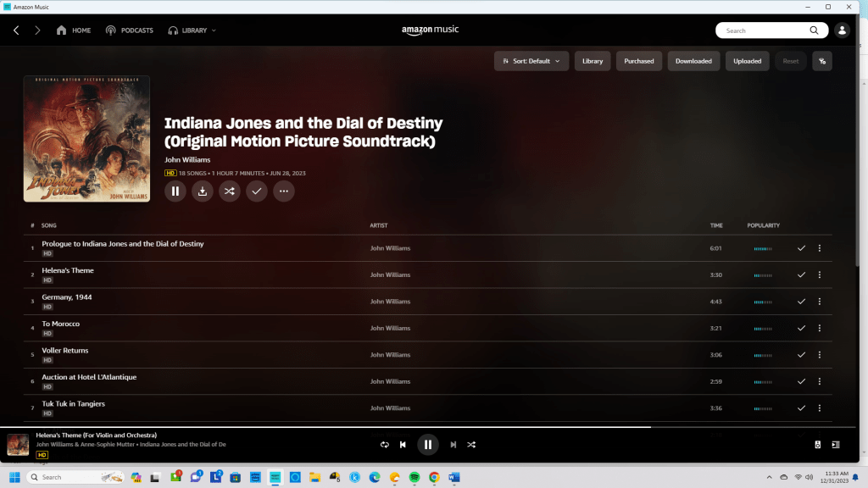Open more options for Germany, 1944
The width and height of the screenshot is (868, 488).
coord(819,302)
